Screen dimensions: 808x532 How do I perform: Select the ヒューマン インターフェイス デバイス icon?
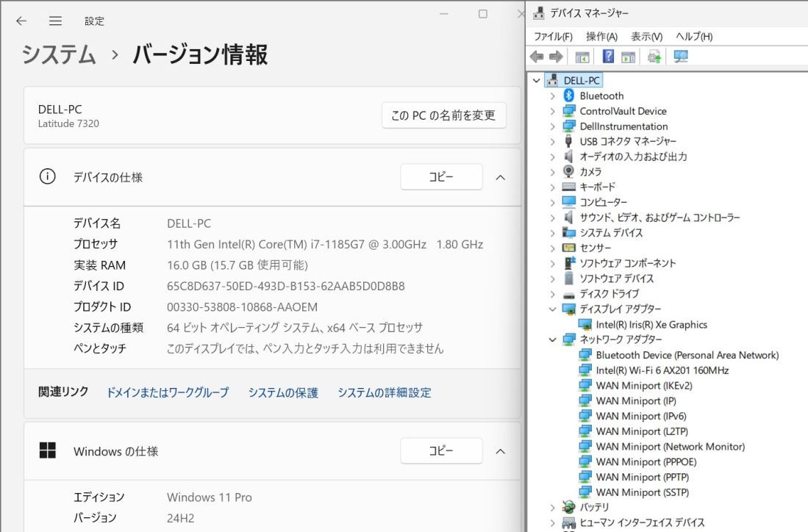[x=569, y=522]
